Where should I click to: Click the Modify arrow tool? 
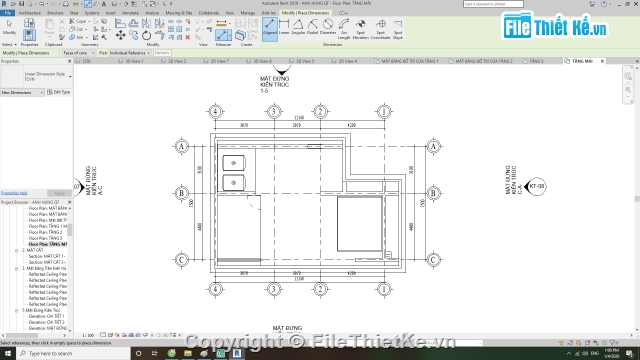[9, 27]
